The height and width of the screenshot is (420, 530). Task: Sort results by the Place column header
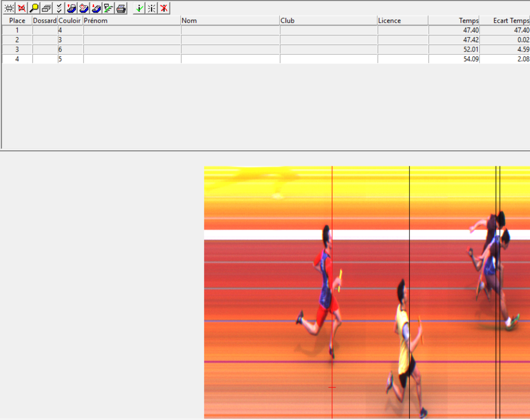pos(17,21)
